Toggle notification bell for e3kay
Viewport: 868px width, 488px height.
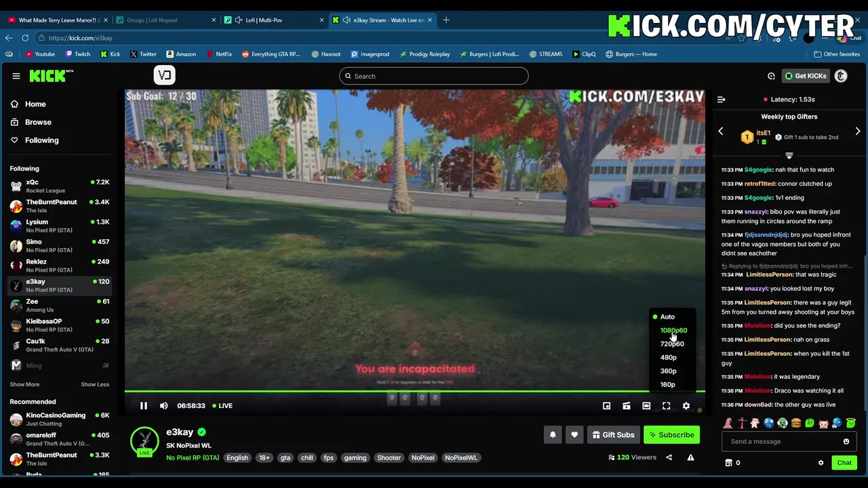coord(553,434)
